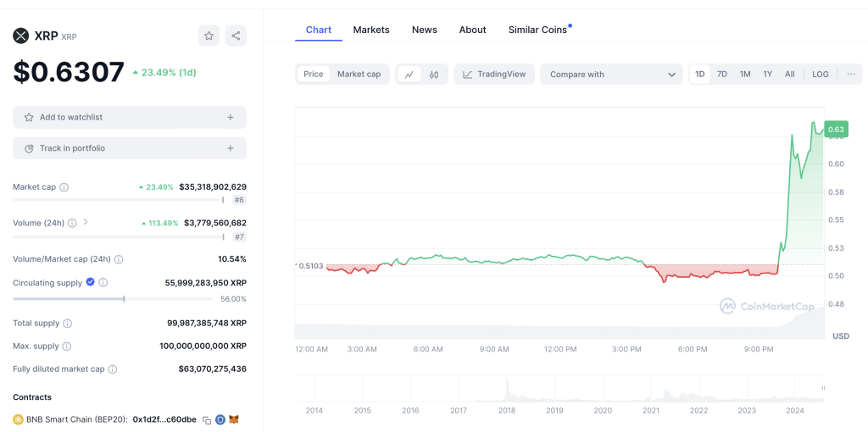Click the $35,318,902,629 market cap value
Image resolution: width=868 pixels, height=432 pixels.
[x=213, y=187]
